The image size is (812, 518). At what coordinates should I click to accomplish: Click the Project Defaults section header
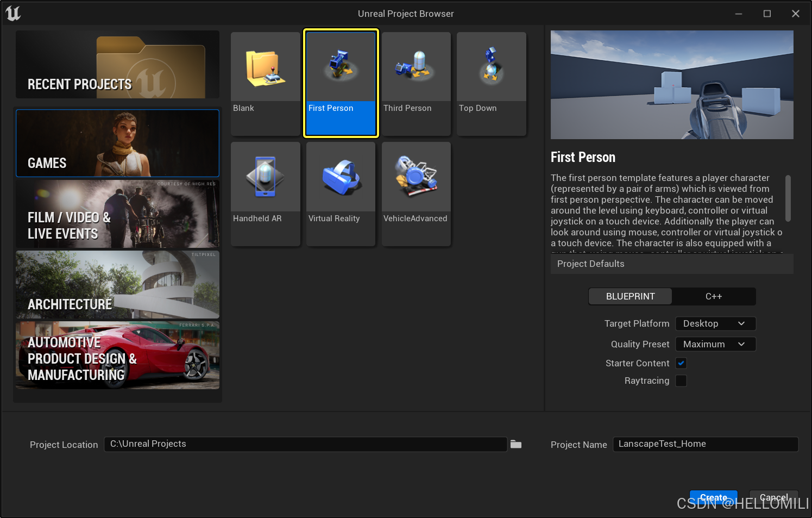tap(672, 264)
